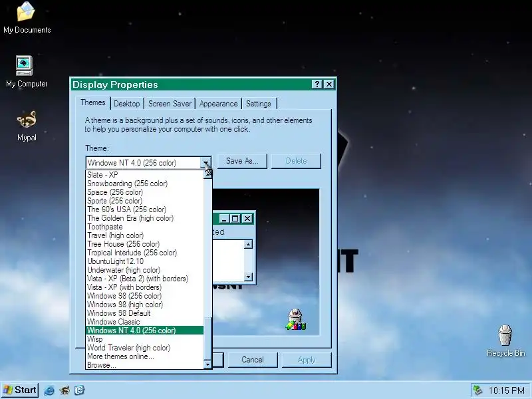The height and width of the screenshot is (399, 532).
Task: Collapse the Theme combo box arrow
Action: coord(207,163)
